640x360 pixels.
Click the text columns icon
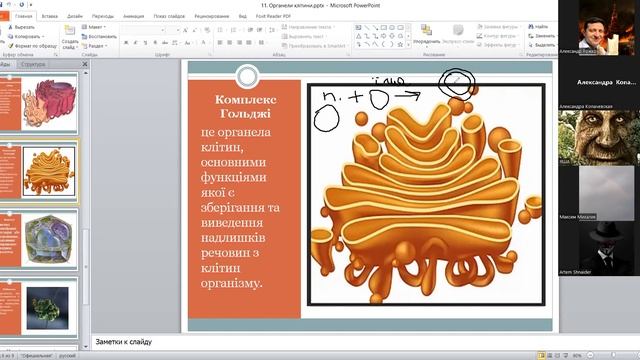pos(262,42)
